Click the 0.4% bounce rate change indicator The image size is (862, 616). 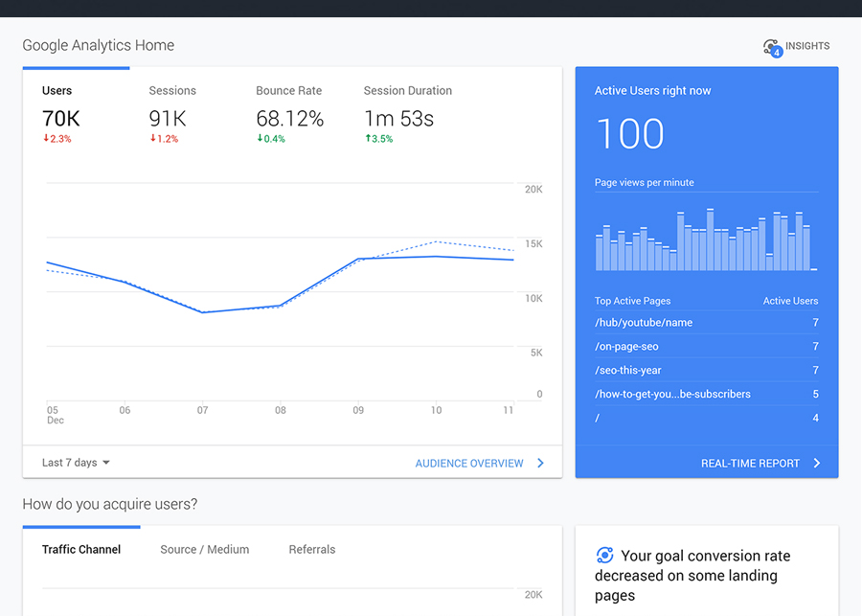[x=271, y=139]
